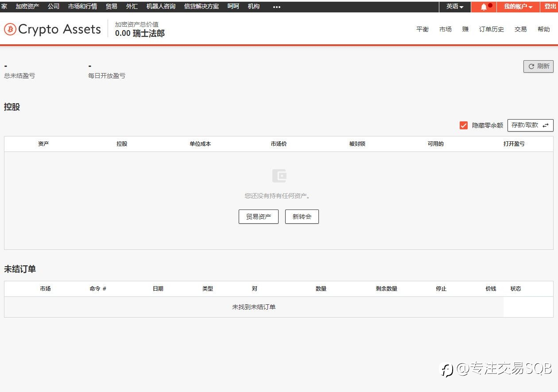Click the 总未结盈亏 label

tap(19, 76)
